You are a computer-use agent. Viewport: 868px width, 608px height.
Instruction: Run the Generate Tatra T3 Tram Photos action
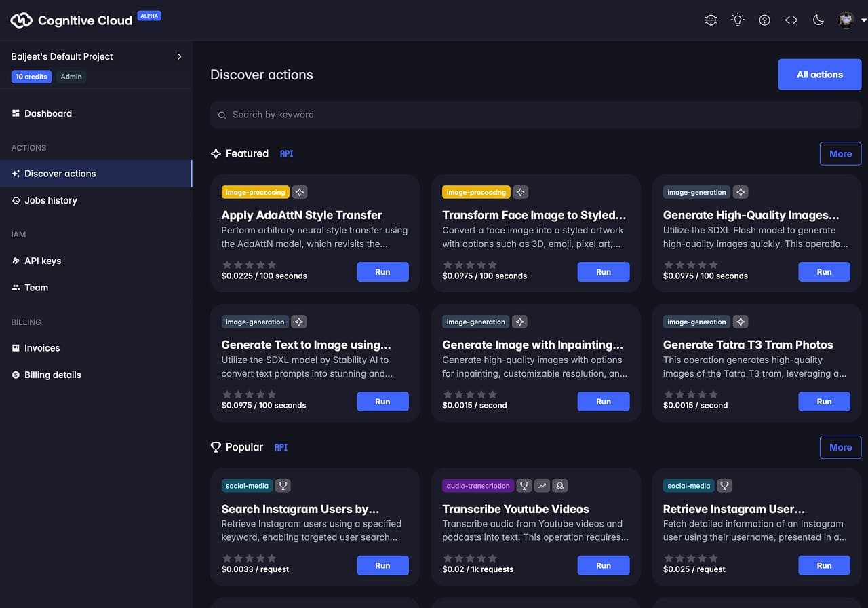point(824,401)
